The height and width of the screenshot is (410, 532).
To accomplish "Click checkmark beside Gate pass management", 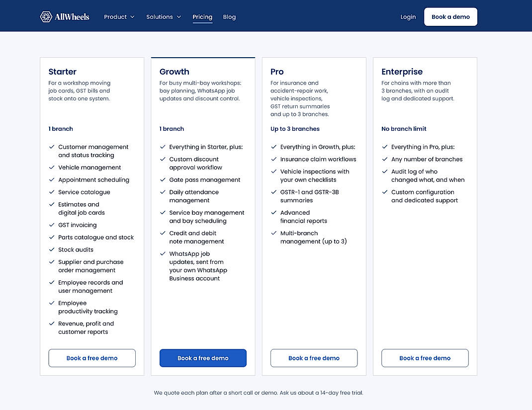I will click(x=163, y=180).
